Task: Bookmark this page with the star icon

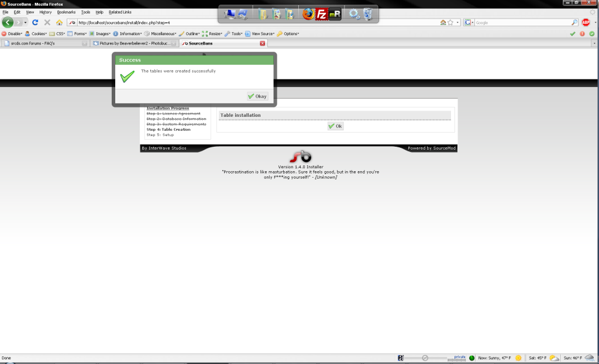Action: [x=450, y=23]
